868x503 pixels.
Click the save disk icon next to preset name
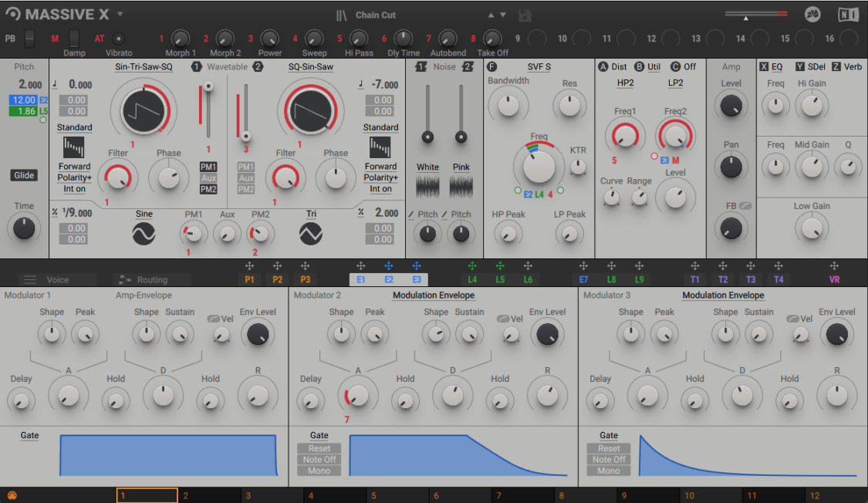(523, 13)
